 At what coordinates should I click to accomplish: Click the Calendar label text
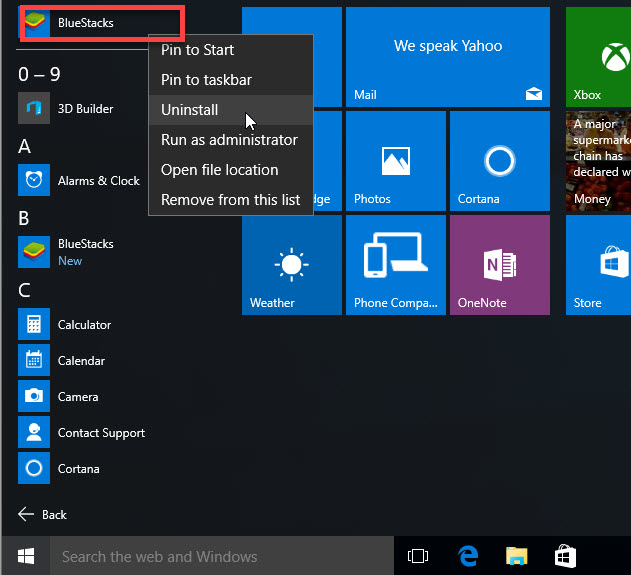[x=81, y=361]
